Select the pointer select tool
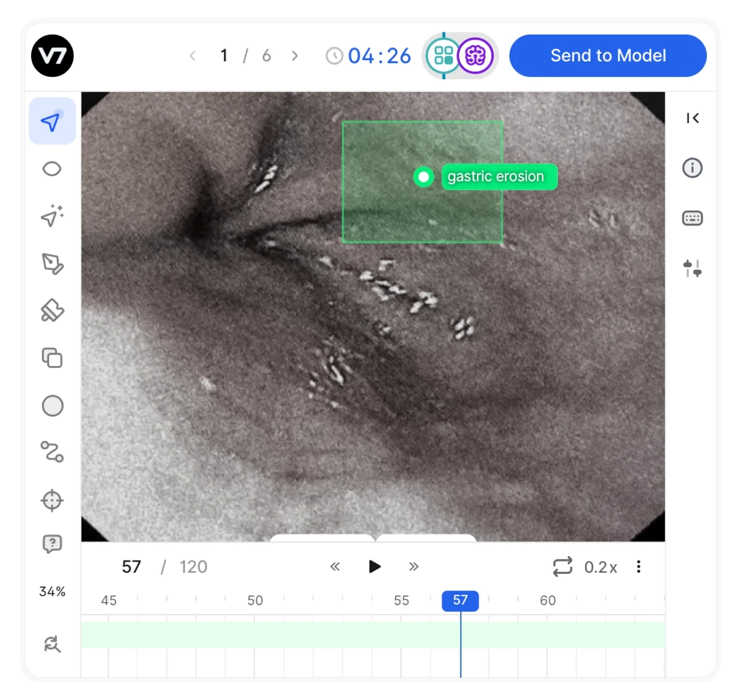The height and width of the screenshot is (700, 741). click(x=52, y=121)
